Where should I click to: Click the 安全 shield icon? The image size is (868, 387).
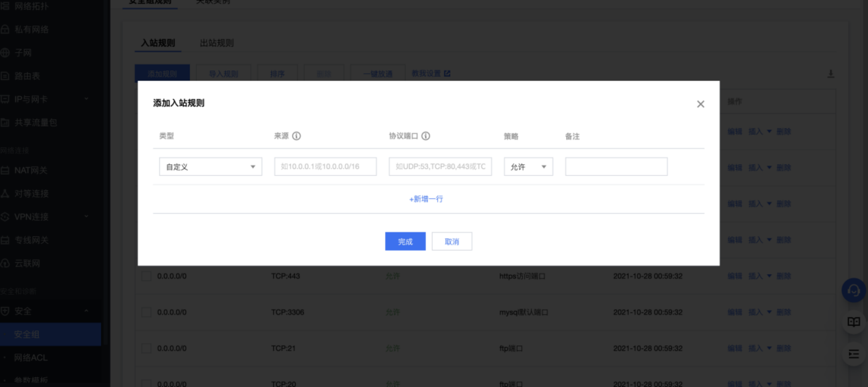point(5,311)
